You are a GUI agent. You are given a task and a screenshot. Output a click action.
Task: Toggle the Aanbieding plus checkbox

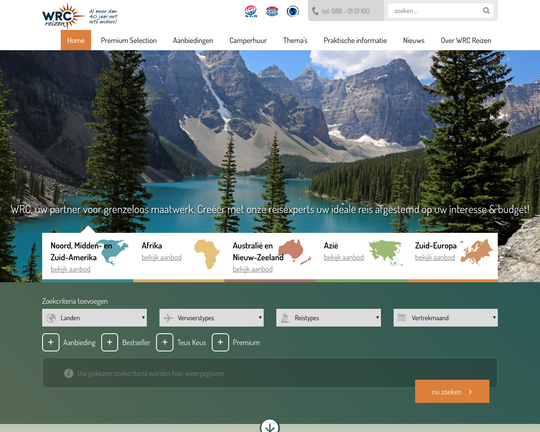(51, 342)
